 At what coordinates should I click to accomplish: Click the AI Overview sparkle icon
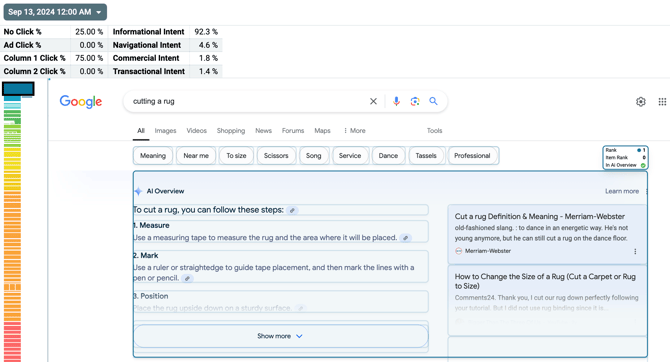[x=138, y=191]
